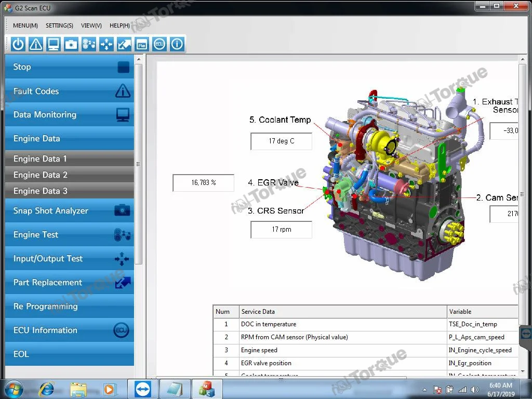Open Input/Output Test in sidebar
532x399 pixels.
(70, 259)
